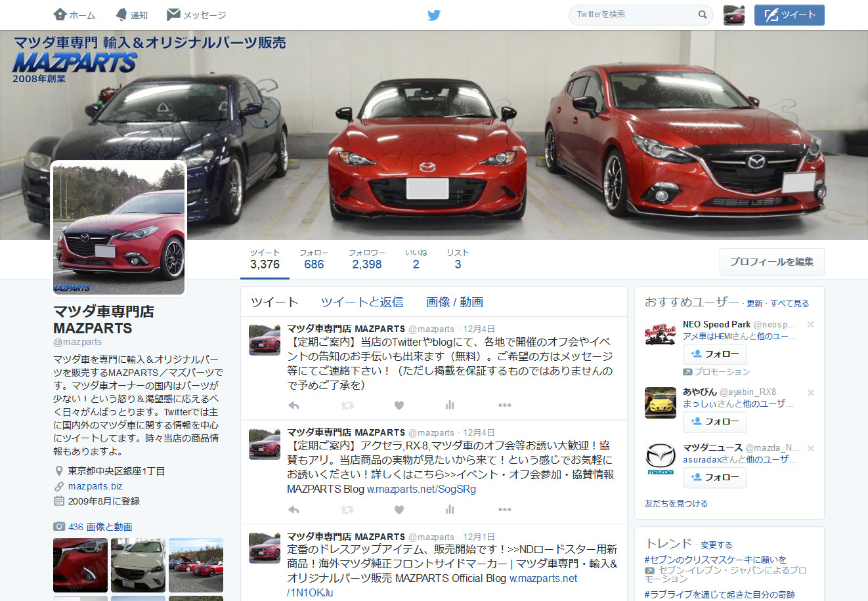
Task: Select the first photo thumbnail under 画像と動画
Action: click(x=79, y=565)
